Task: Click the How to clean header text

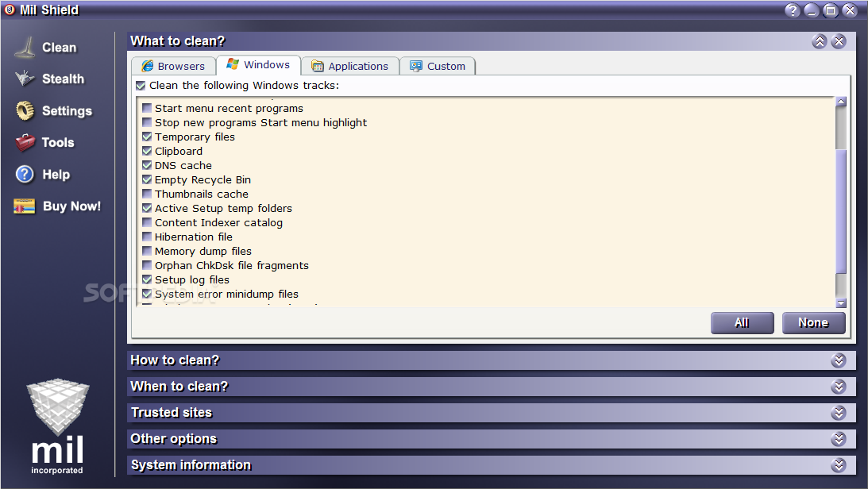Action: pos(175,360)
